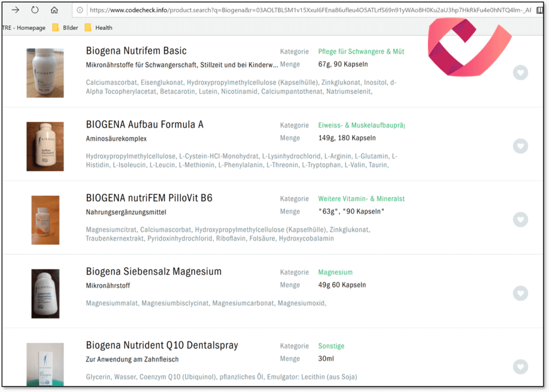The image size is (549, 392).
Task: Open category Eiweiss- & Muskelaufbaupräp
Action: pyautogui.click(x=361, y=125)
